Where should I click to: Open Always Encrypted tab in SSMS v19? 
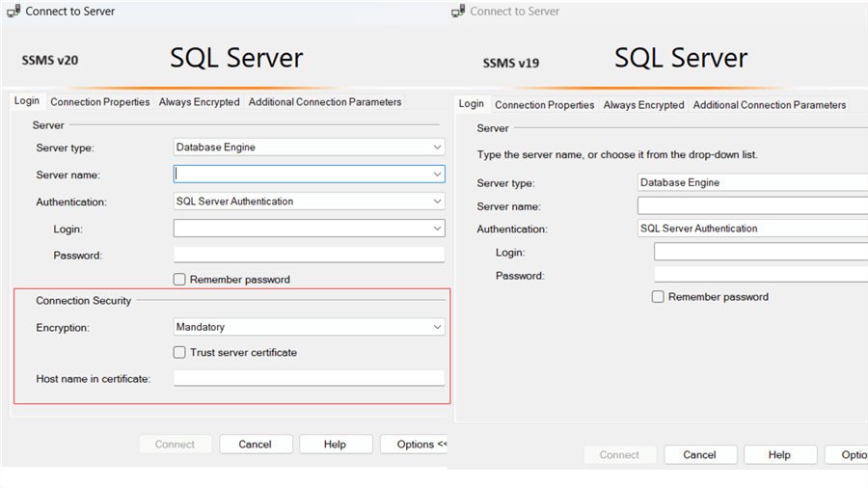click(643, 105)
